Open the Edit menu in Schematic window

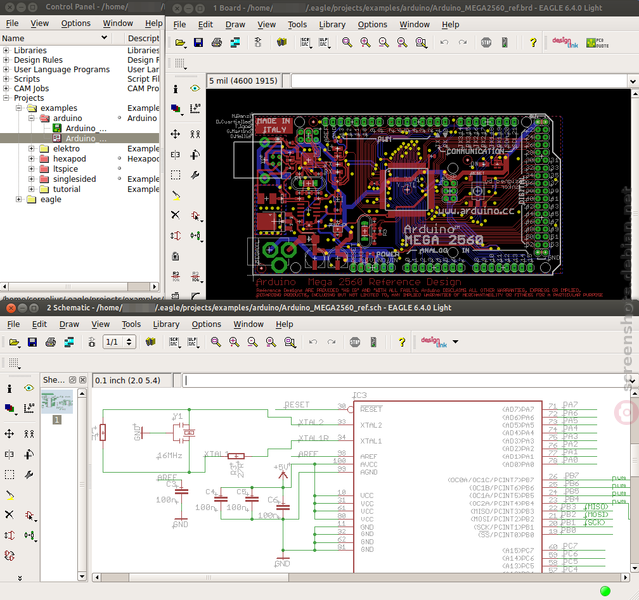39,324
